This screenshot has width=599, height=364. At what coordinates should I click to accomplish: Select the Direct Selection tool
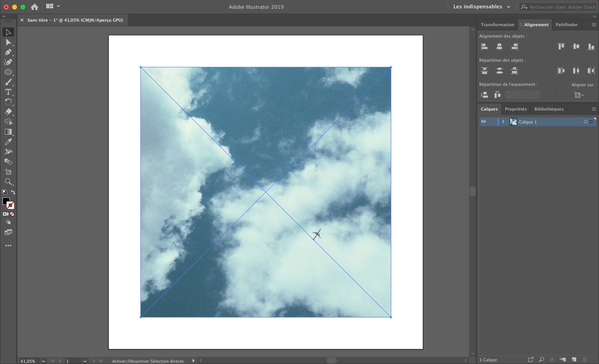tap(8, 42)
